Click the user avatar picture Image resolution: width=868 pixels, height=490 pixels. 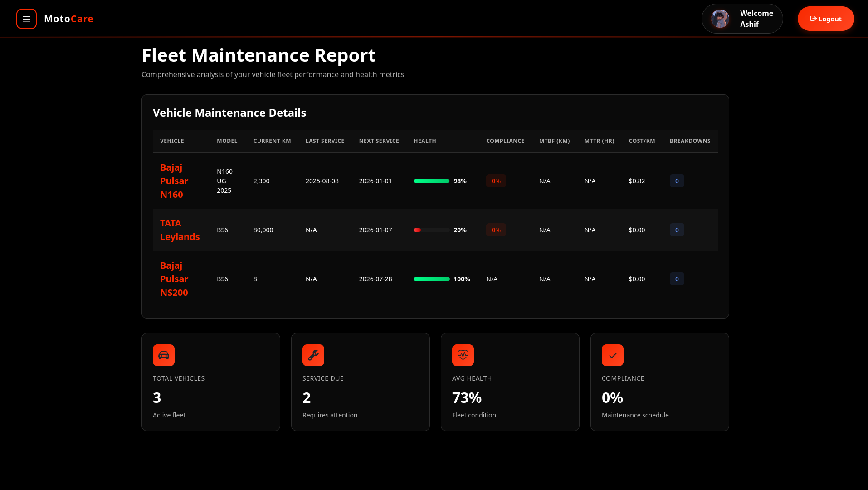(x=720, y=19)
